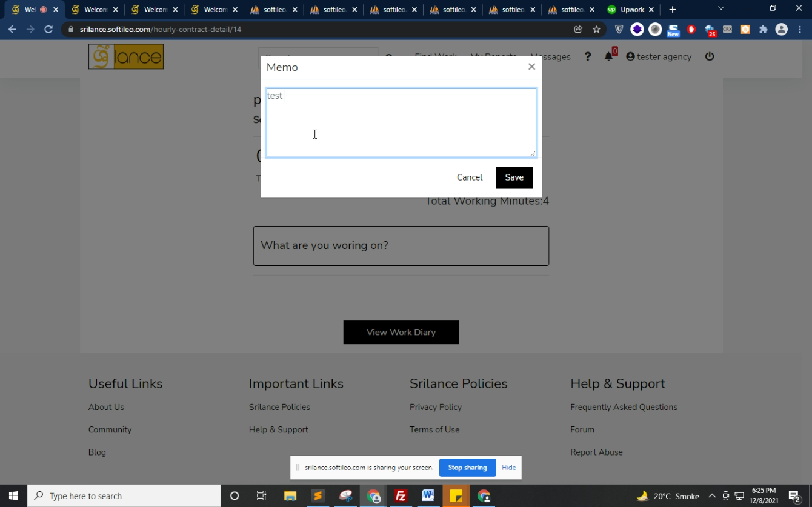The width and height of the screenshot is (812, 507).
Task: Open a new browser tab
Action: click(x=673, y=10)
